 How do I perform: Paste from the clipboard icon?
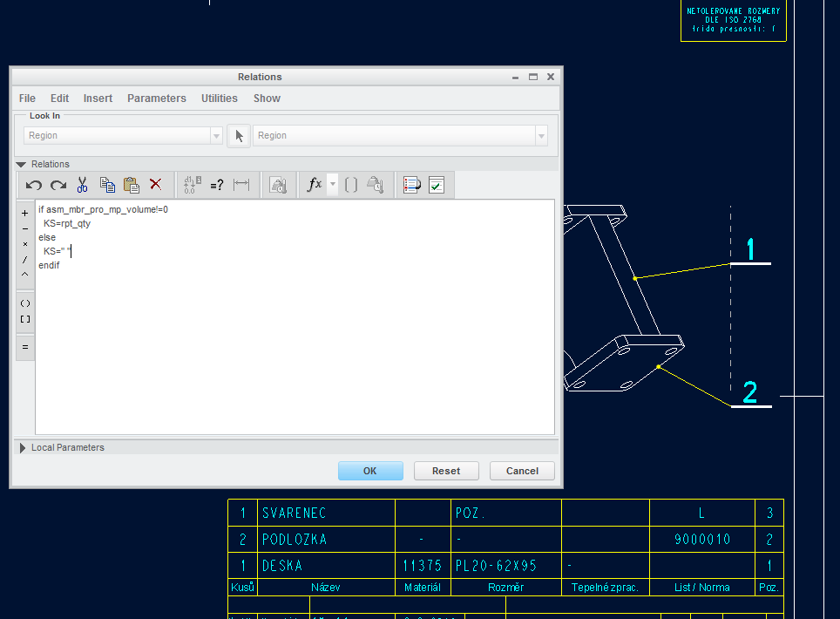pyautogui.click(x=132, y=186)
